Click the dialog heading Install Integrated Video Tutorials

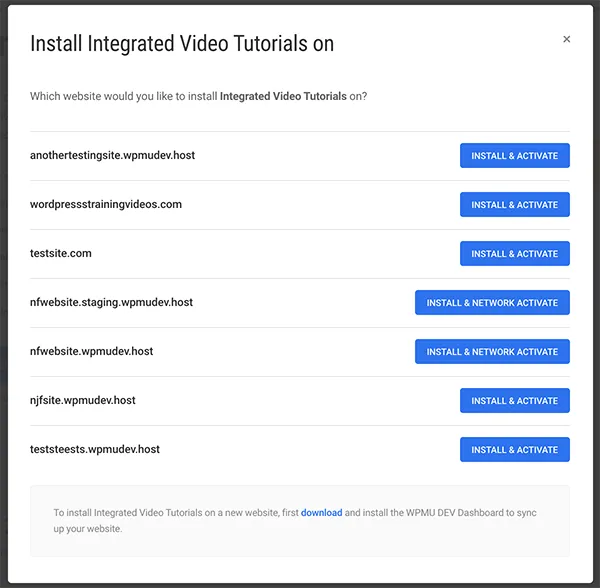click(182, 44)
